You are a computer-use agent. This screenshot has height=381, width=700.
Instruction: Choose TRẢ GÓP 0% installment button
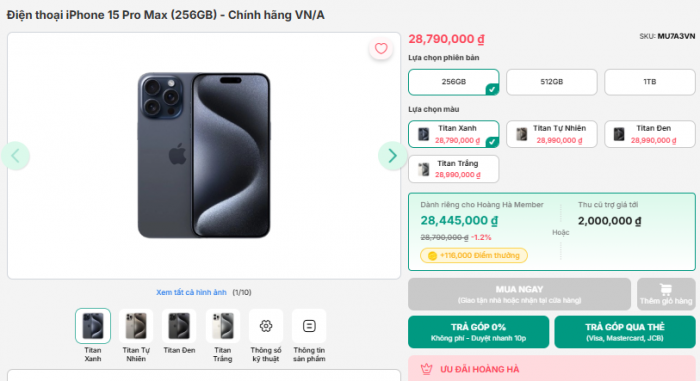tap(478, 332)
